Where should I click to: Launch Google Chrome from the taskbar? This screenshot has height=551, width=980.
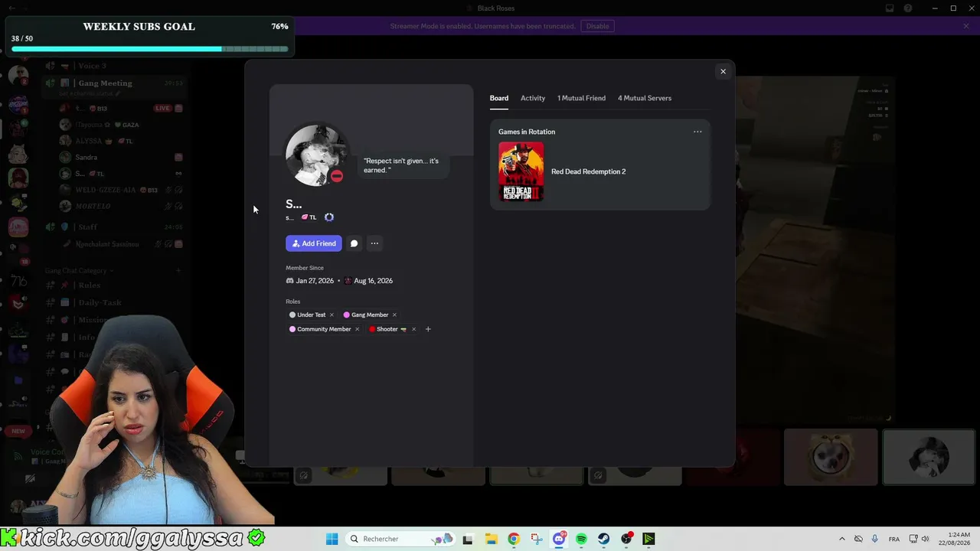(514, 539)
